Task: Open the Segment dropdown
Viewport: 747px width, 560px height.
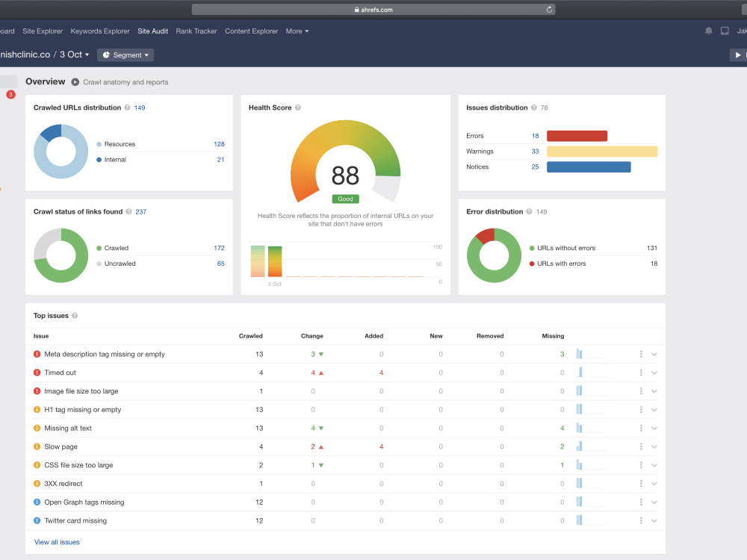Action: pyautogui.click(x=125, y=55)
